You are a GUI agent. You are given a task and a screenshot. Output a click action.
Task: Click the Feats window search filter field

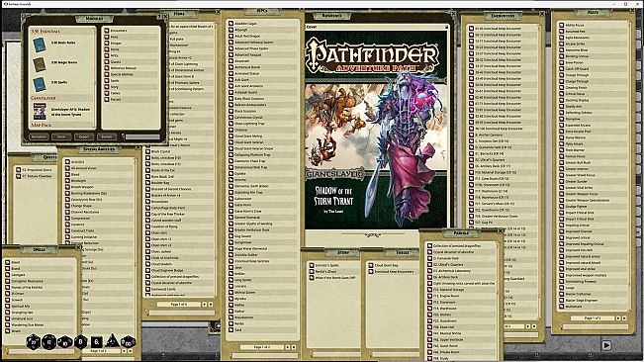coord(596,326)
